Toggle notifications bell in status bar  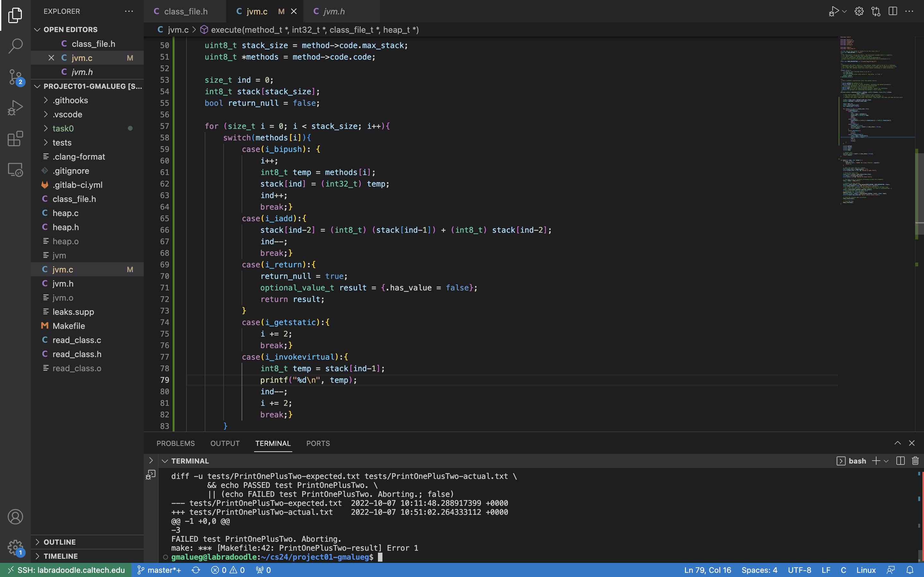pyautogui.click(x=910, y=570)
